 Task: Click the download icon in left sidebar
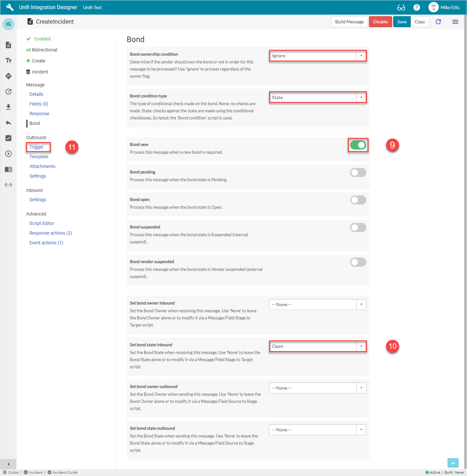pos(8,107)
